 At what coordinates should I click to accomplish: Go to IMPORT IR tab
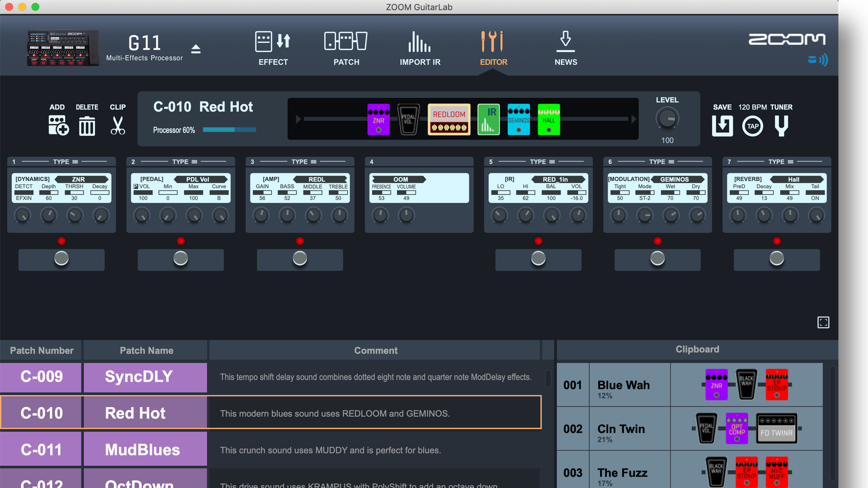point(420,49)
